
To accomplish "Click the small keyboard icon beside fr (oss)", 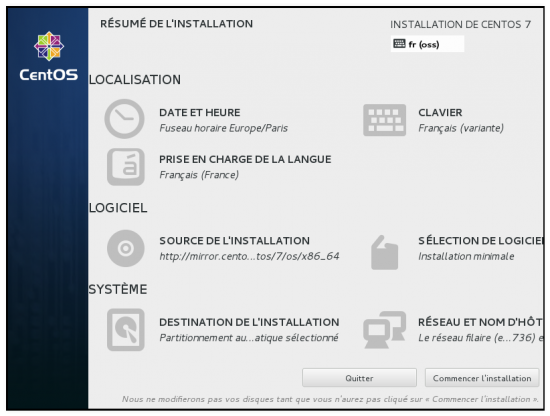I will click(399, 43).
